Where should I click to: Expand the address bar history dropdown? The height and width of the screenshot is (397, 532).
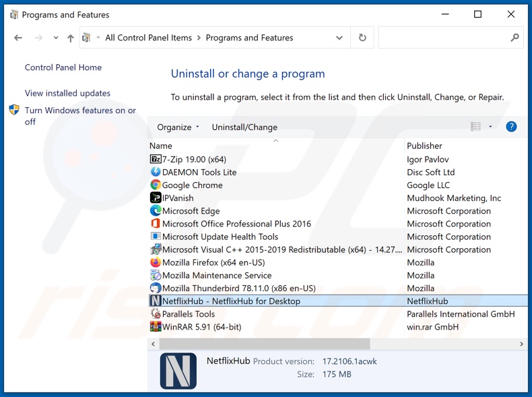pos(339,38)
